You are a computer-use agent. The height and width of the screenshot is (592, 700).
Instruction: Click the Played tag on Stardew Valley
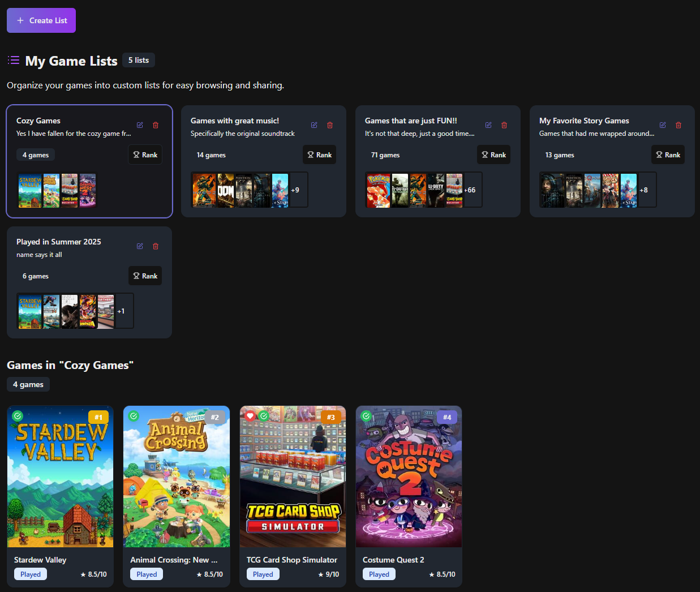coord(31,574)
